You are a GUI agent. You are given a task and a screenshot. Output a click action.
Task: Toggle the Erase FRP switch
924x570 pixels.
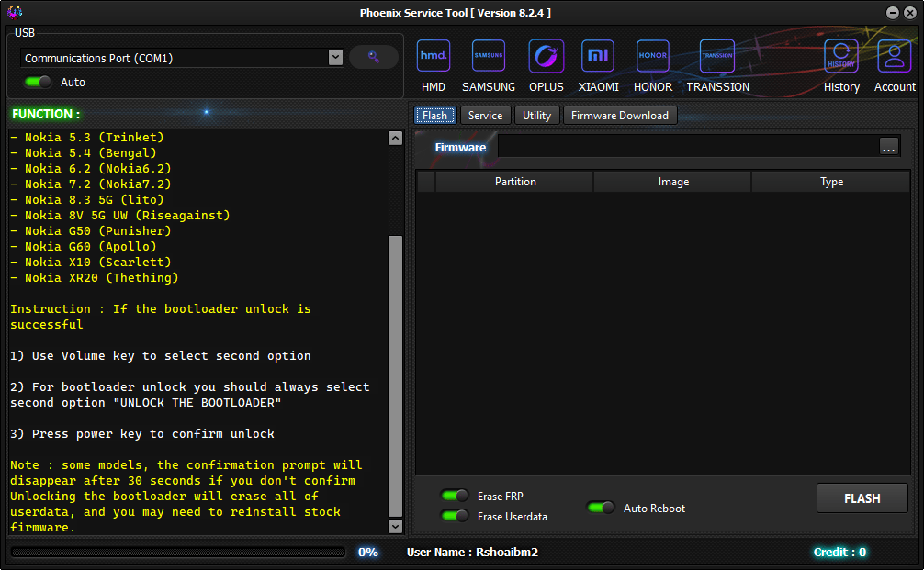[455, 496]
